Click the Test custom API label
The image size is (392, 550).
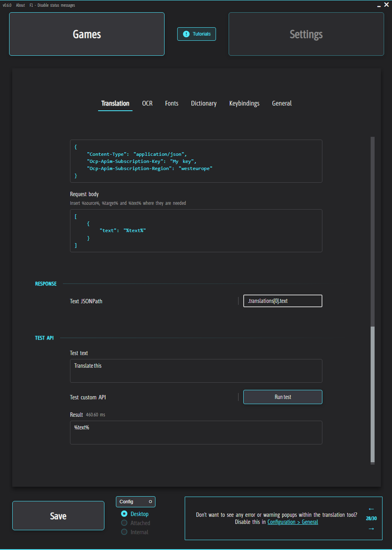[x=88, y=397]
